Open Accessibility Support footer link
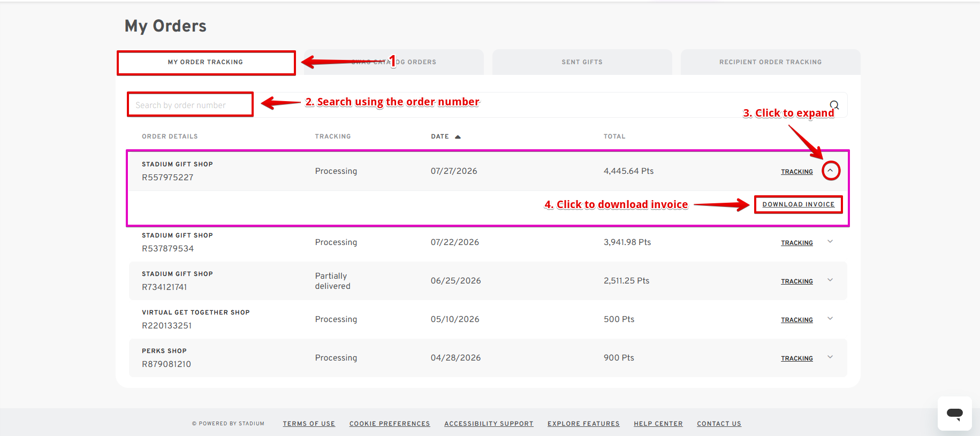Viewport: 980px width, 436px height. tap(489, 424)
